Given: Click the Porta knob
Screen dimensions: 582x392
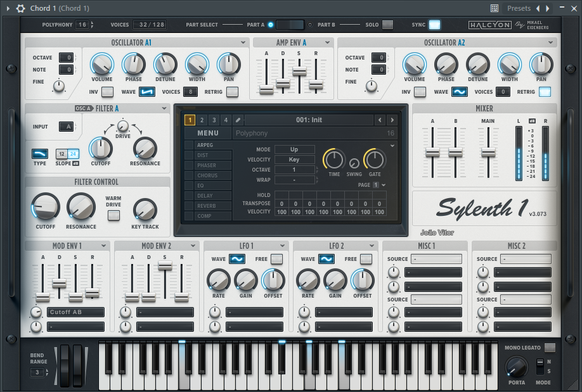Looking at the screenshot, I should point(516,367).
